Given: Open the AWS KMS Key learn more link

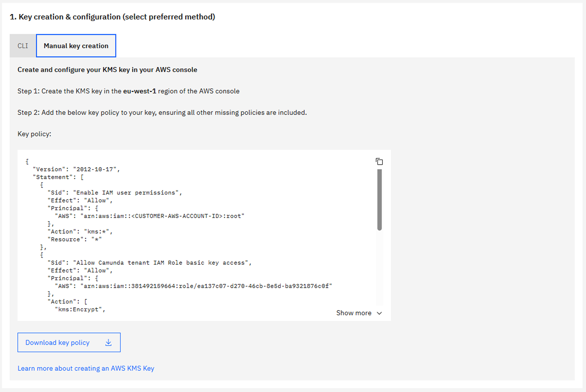Looking at the screenshot, I should coord(86,368).
